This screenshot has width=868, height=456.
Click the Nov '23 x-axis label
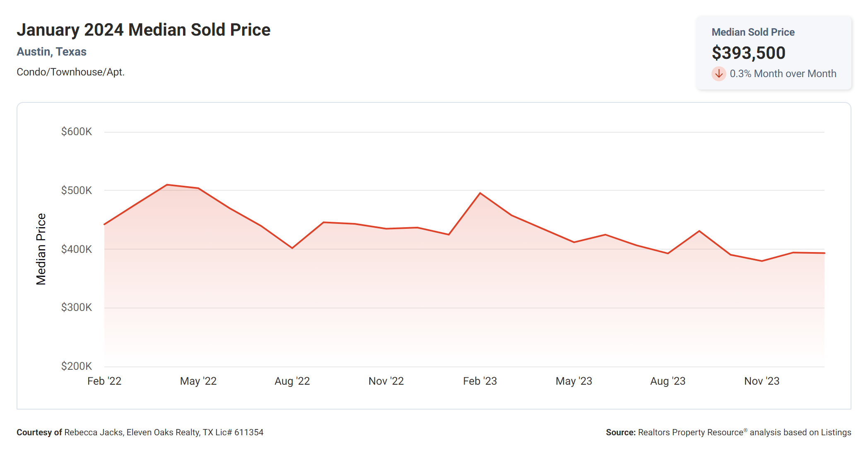click(761, 381)
